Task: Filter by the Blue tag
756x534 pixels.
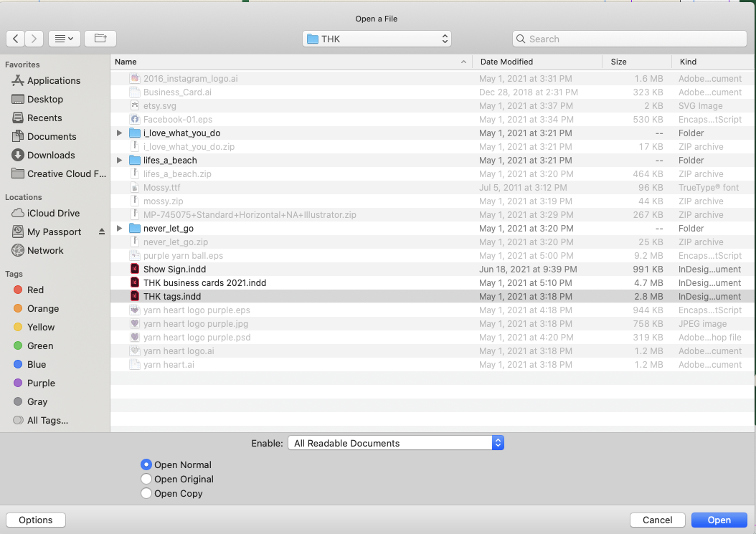Action: point(30,364)
